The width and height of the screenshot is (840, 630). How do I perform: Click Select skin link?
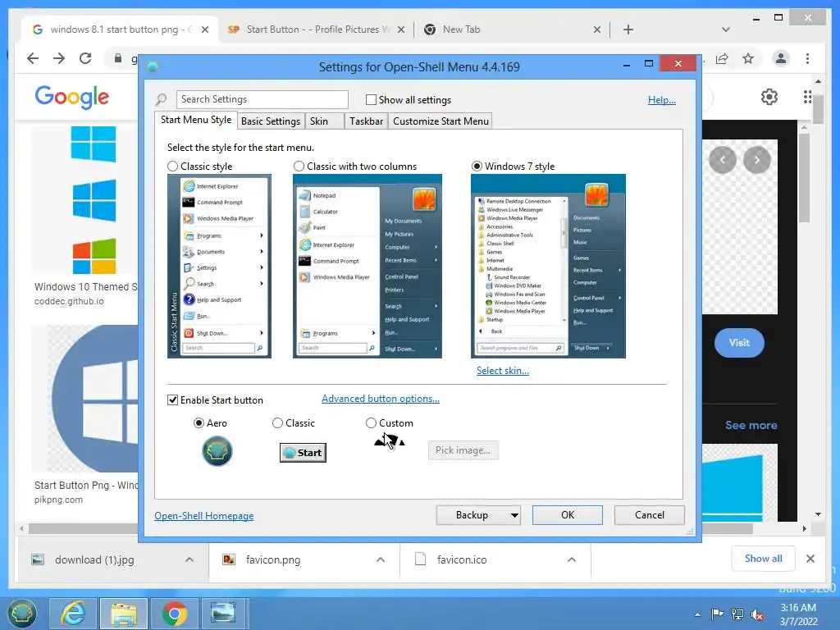pos(503,371)
